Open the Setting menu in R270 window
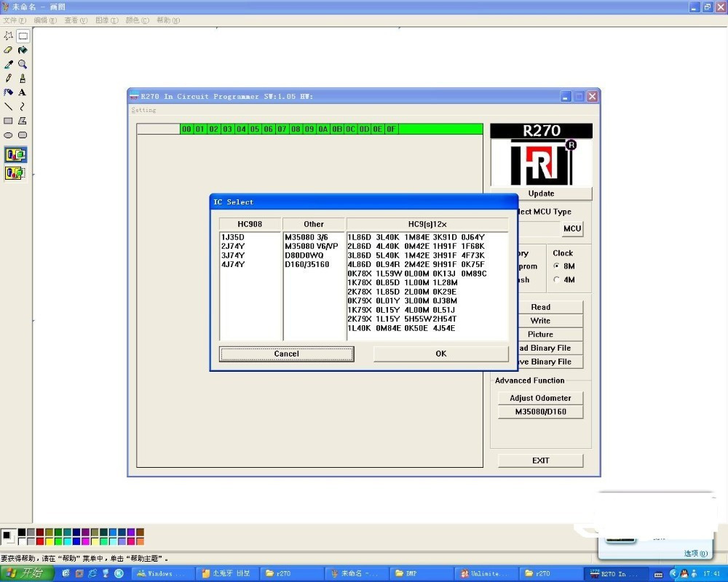Viewport: 728px width, 582px height. coord(143,110)
